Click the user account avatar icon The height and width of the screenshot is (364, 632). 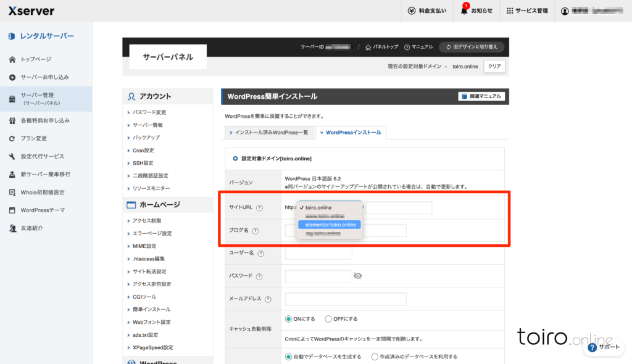coord(565,10)
